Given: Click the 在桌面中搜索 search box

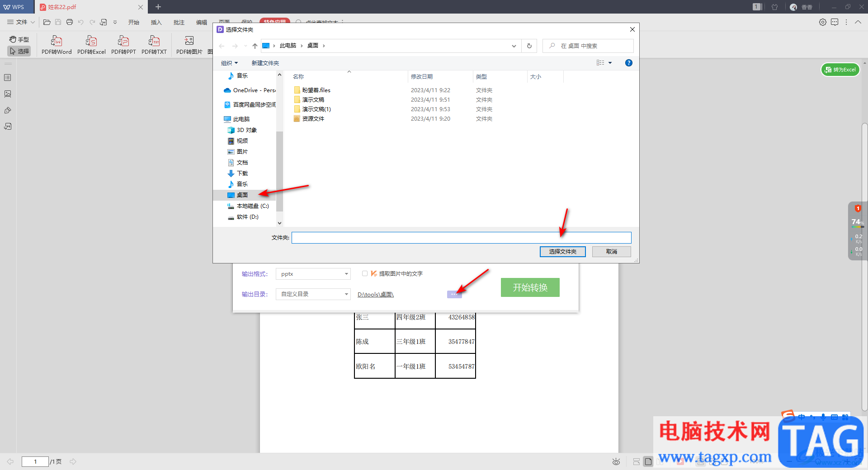Looking at the screenshot, I should [588, 46].
